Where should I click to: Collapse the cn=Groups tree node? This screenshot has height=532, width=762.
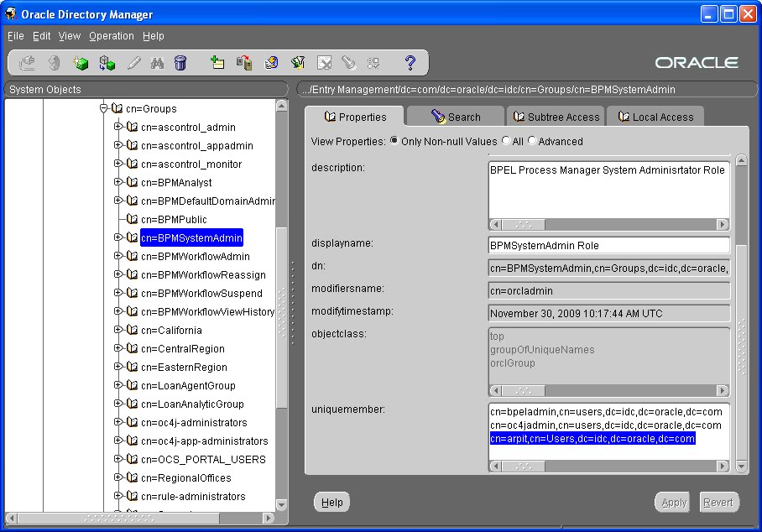pos(103,108)
